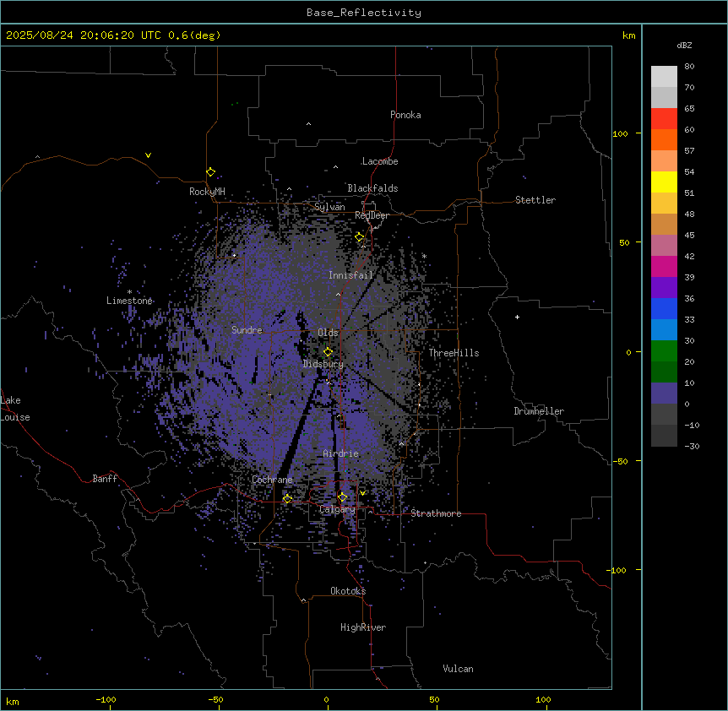The height and width of the screenshot is (711, 728).
Task: Click the Ponoka town label
Action: pyautogui.click(x=405, y=115)
